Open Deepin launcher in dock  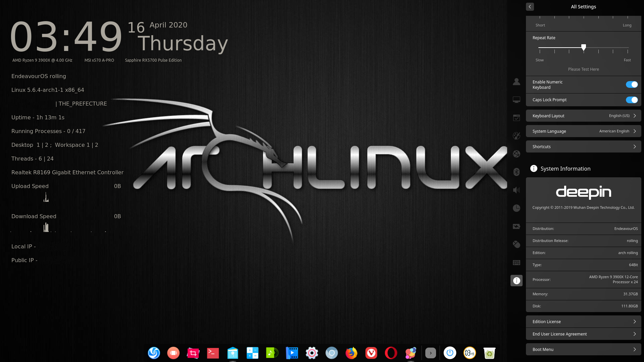coord(154,353)
